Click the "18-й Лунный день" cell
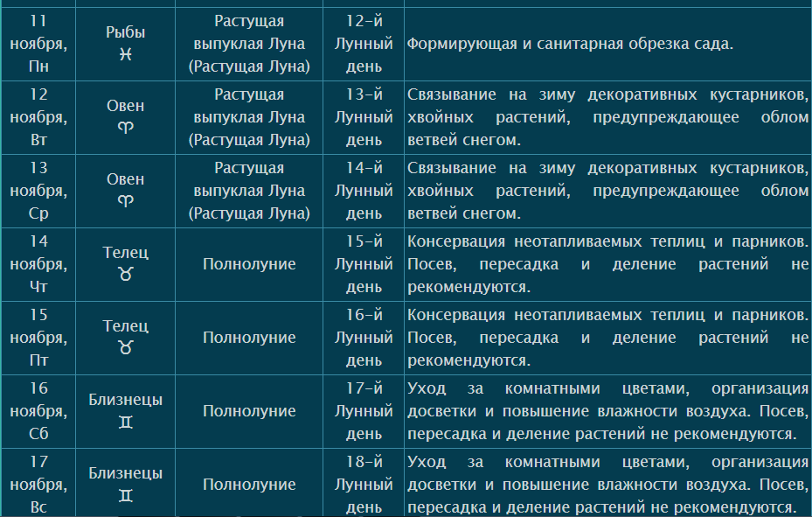Screen dimensions: 812x517 pos(364,485)
